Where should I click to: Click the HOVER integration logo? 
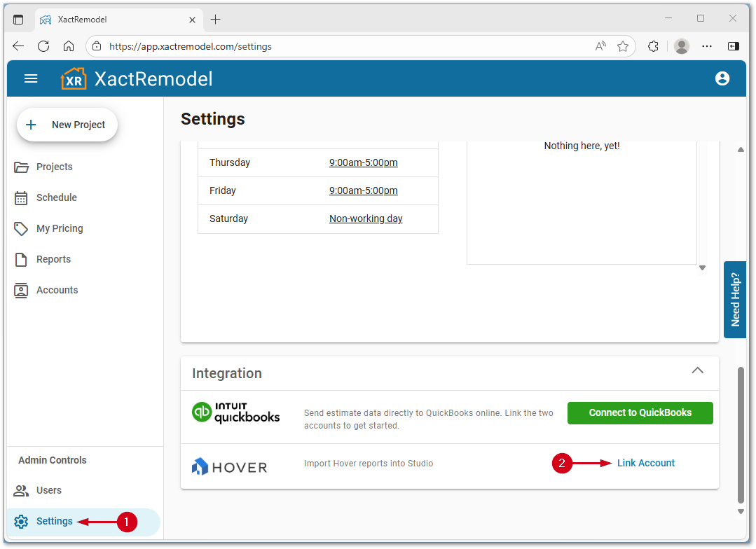click(229, 466)
